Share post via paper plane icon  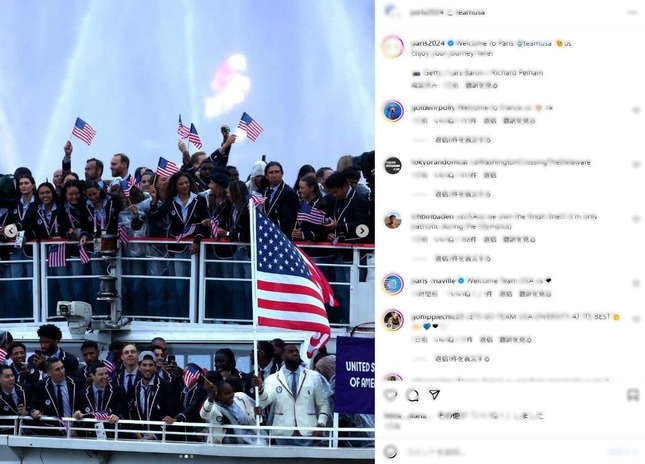click(x=434, y=395)
